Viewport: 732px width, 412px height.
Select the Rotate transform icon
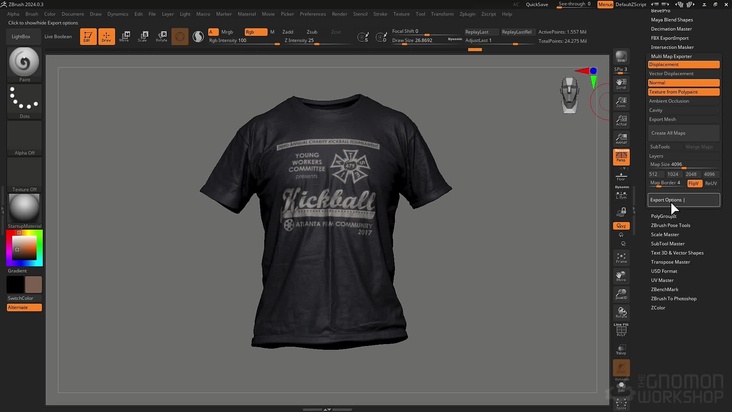coord(162,36)
